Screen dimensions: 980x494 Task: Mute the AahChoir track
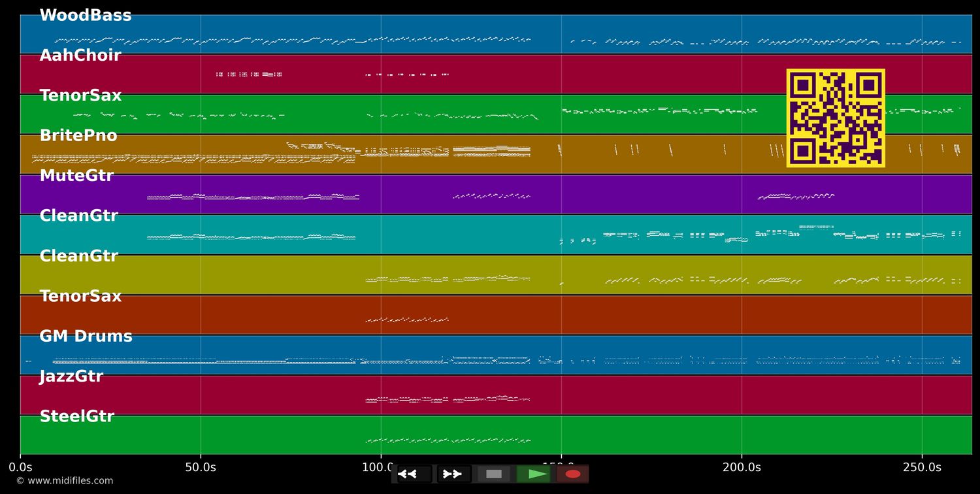pyautogui.click(x=80, y=55)
